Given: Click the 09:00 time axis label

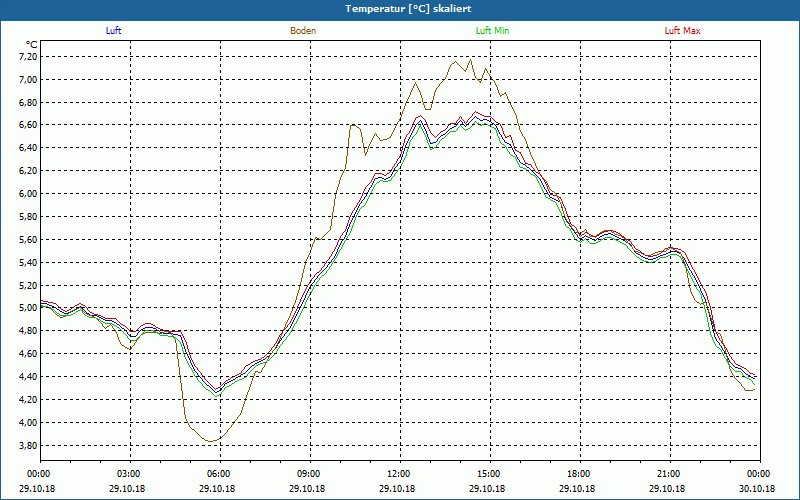Looking at the screenshot, I should point(310,474).
